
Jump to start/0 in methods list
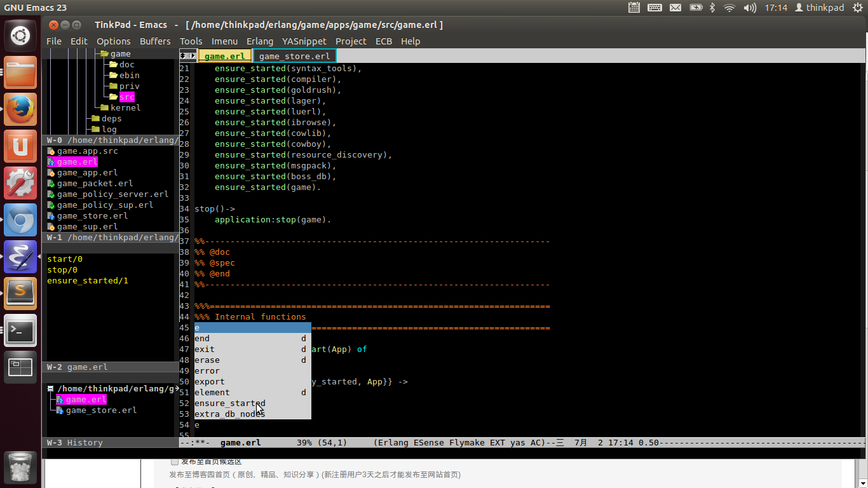pyautogui.click(x=65, y=259)
